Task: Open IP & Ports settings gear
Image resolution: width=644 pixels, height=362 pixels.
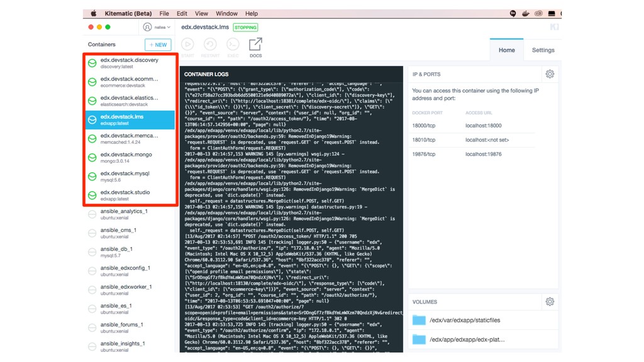Action: pyautogui.click(x=550, y=74)
